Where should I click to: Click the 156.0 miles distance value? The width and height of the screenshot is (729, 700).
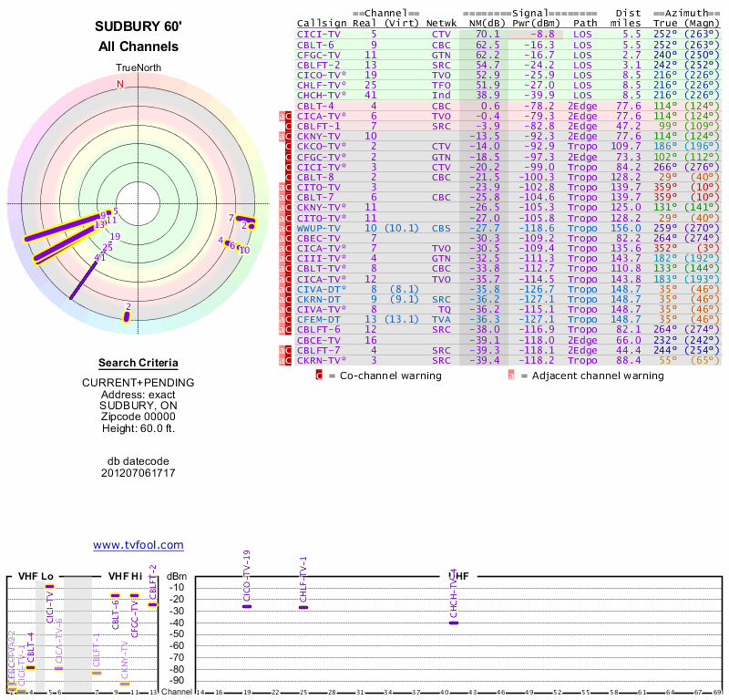pyautogui.click(x=626, y=229)
